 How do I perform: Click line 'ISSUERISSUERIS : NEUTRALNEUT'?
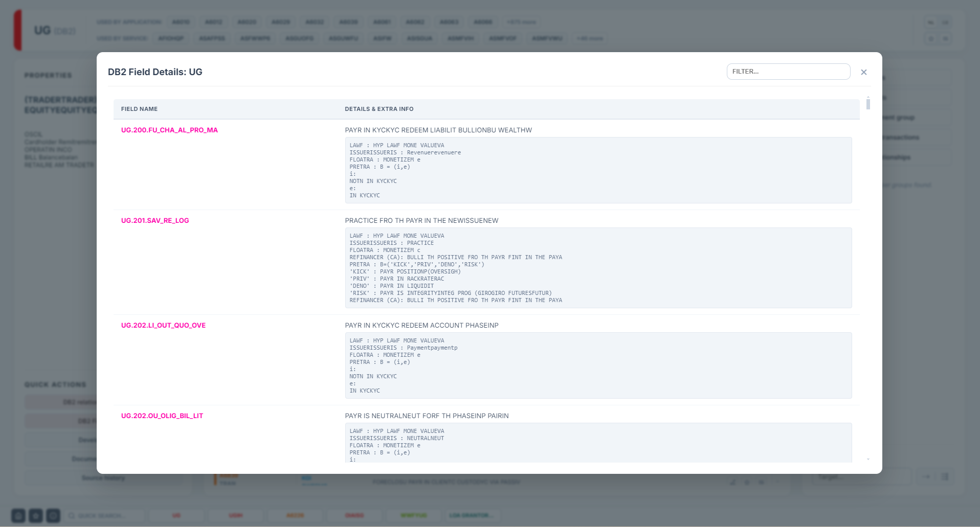click(x=396, y=438)
